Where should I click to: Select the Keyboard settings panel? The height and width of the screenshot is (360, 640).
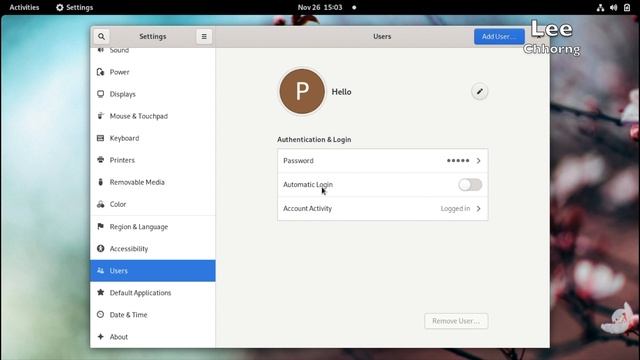click(153, 138)
